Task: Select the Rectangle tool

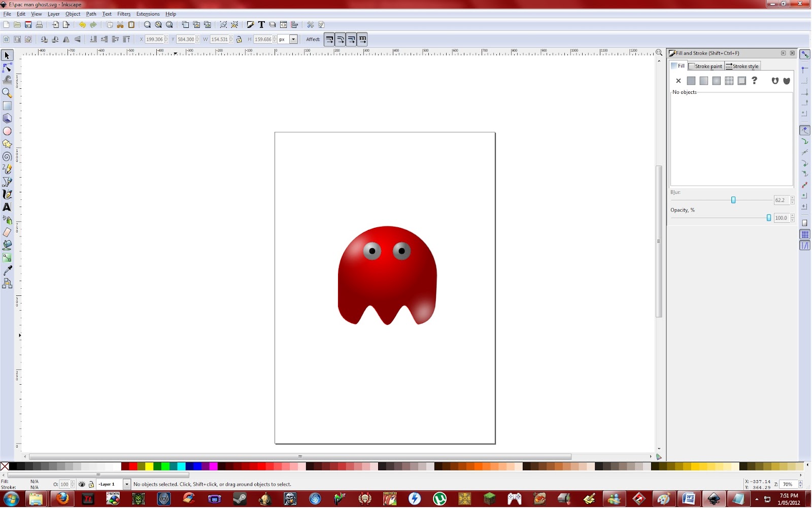Action: coord(7,106)
